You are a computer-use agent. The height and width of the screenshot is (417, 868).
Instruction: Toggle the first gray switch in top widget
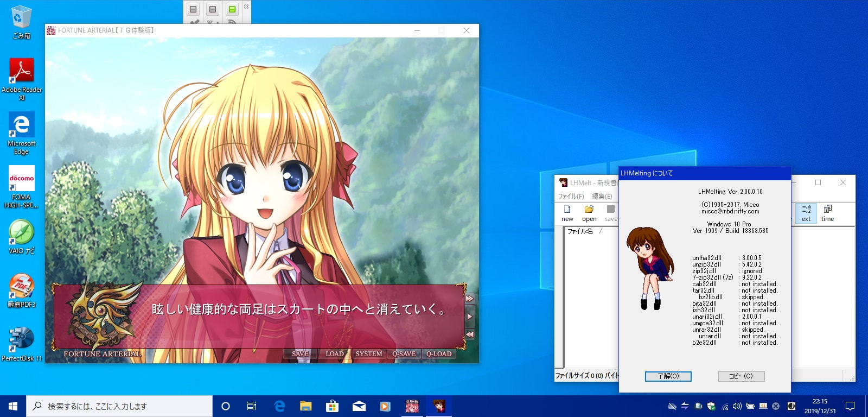193,9
